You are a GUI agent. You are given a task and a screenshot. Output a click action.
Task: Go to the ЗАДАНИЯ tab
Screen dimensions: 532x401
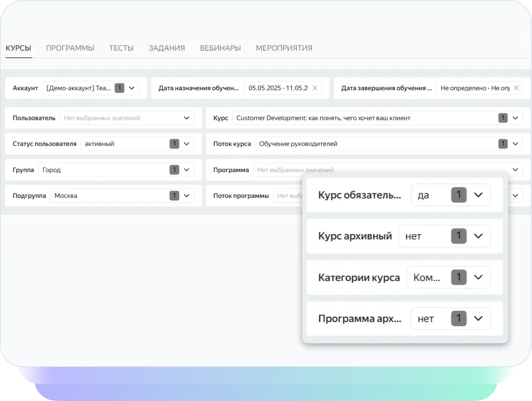click(167, 48)
